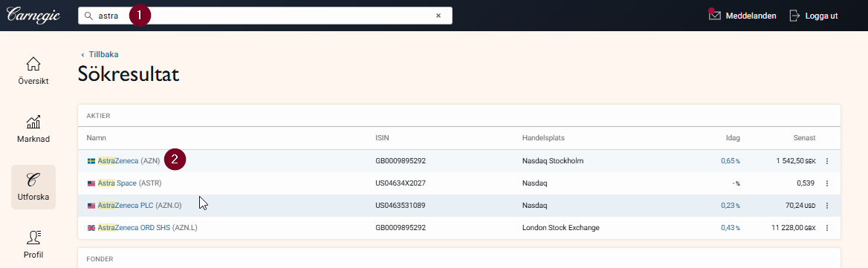Click the ISIN column header

point(383,137)
